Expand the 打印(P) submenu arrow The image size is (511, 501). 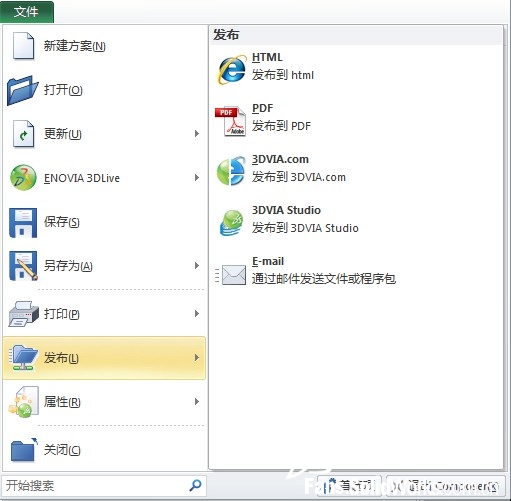coord(197,314)
